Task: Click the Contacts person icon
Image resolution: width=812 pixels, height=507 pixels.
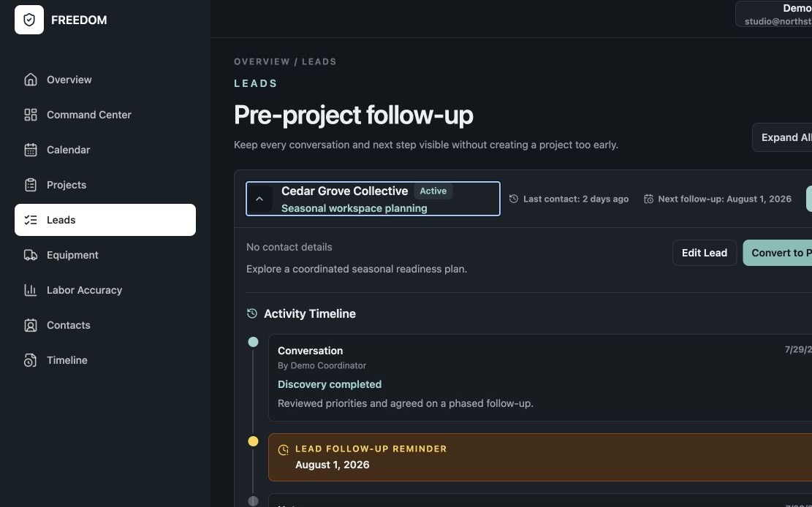Action: [31, 325]
